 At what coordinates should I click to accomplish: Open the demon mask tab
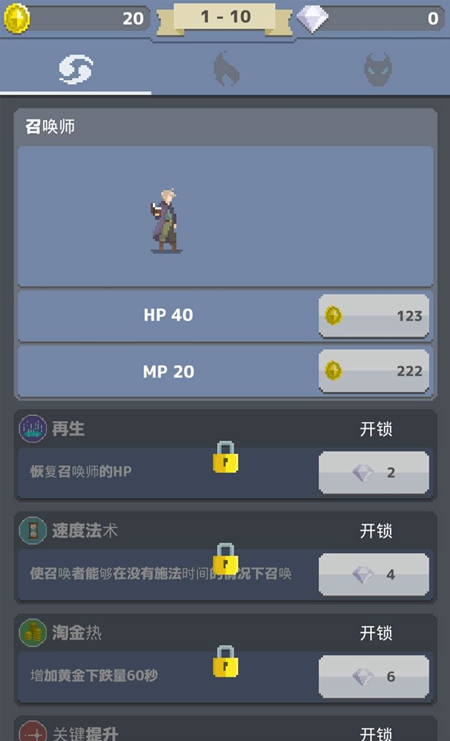pyautogui.click(x=378, y=69)
